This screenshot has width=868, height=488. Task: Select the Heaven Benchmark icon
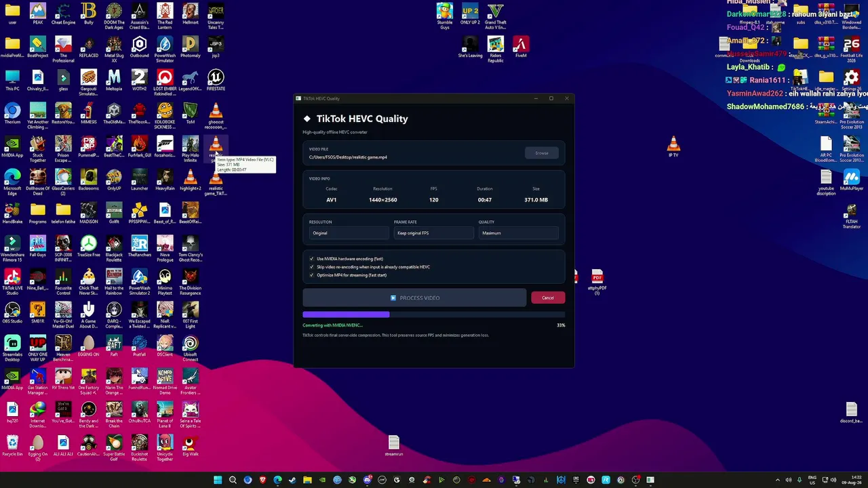[63, 348]
